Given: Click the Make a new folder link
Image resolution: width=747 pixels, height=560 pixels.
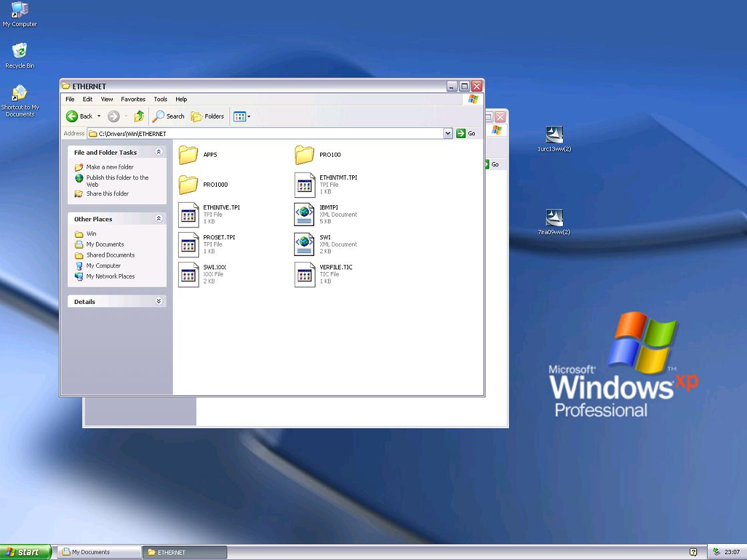Looking at the screenshot, I should point(109,167).
